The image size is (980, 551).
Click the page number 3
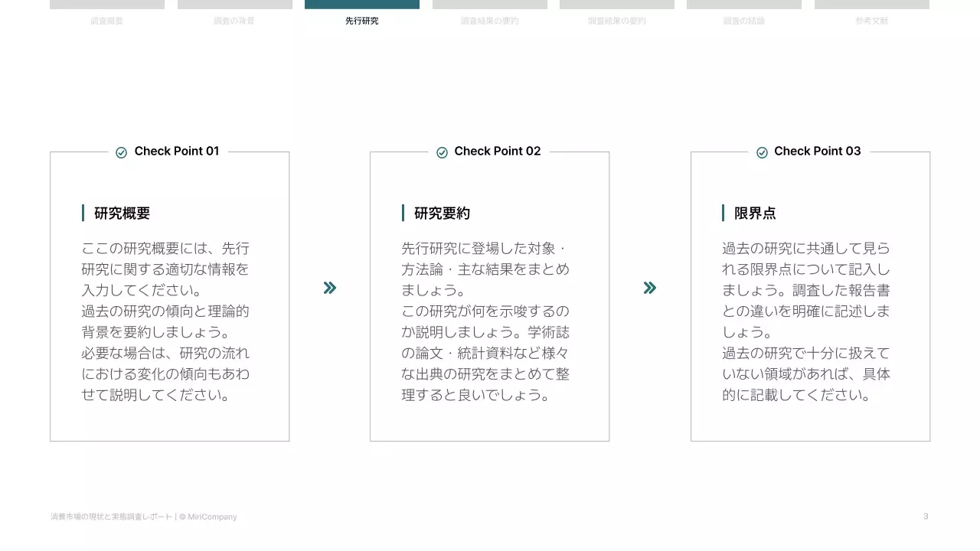[x=925, y=517]
